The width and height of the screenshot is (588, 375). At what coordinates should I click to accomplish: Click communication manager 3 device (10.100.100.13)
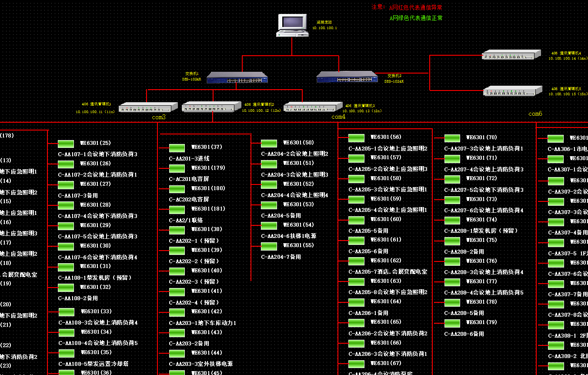(313, 107)
